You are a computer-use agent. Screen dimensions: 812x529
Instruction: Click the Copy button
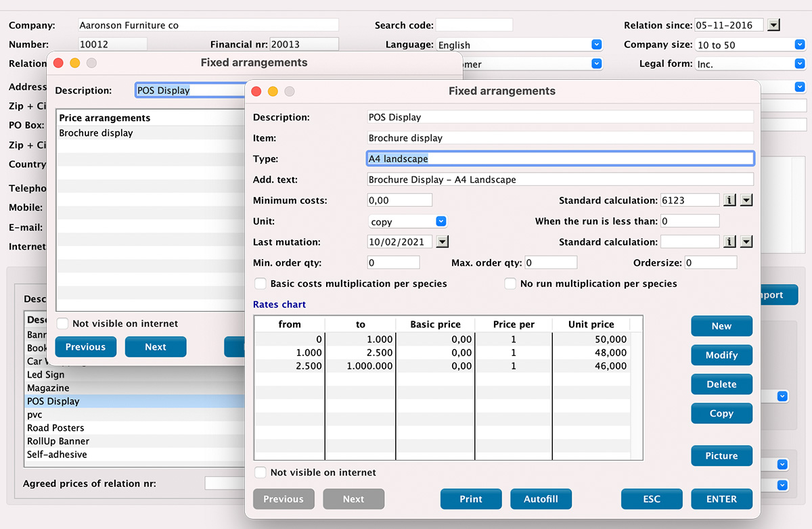coord(721,413)
